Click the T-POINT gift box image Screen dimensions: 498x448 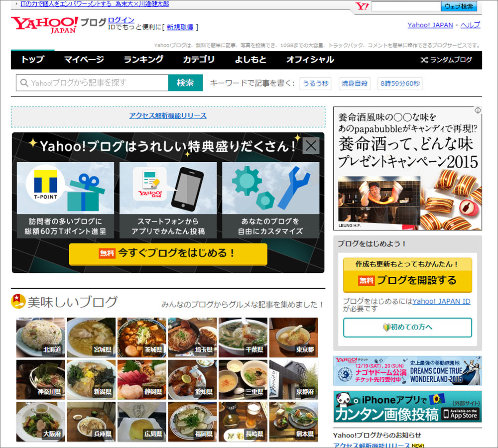(x=65, y=188)
